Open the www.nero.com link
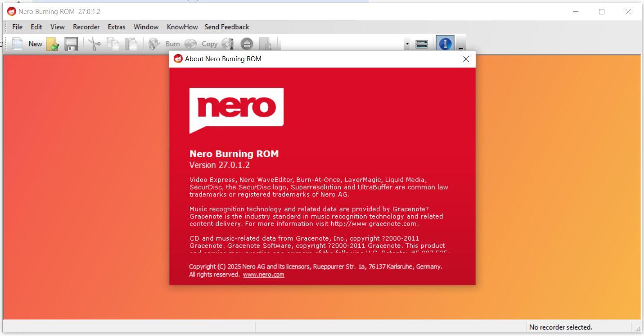 (264, 275)
